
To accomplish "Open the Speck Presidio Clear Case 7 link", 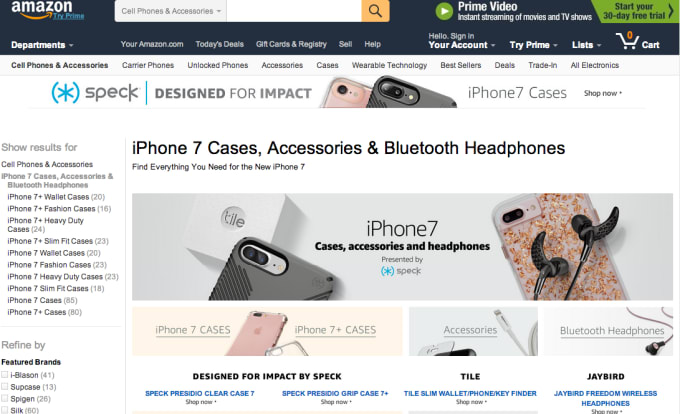I will (x=200, y=394).
